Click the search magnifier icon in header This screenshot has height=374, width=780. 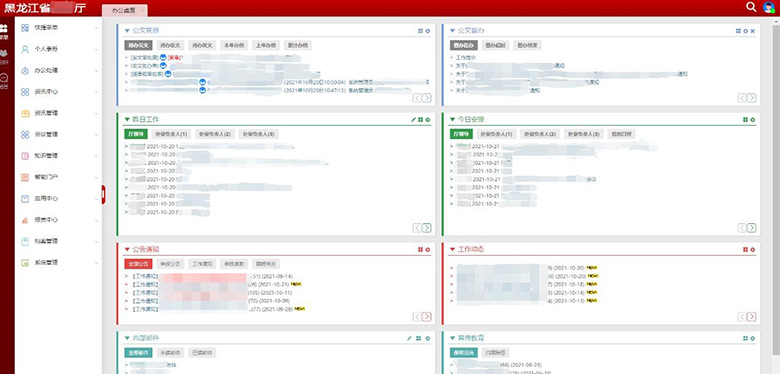[x=751, y=6]
